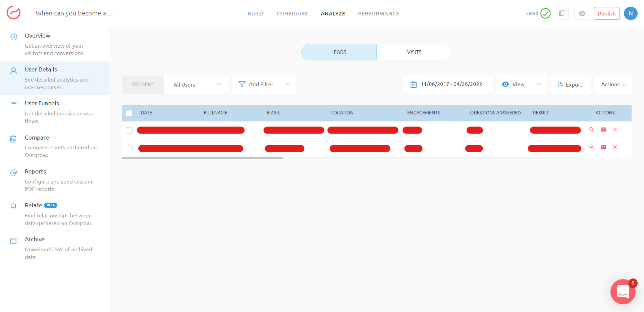Click the Saved status text
644x312 pixels.
[532, 13]
